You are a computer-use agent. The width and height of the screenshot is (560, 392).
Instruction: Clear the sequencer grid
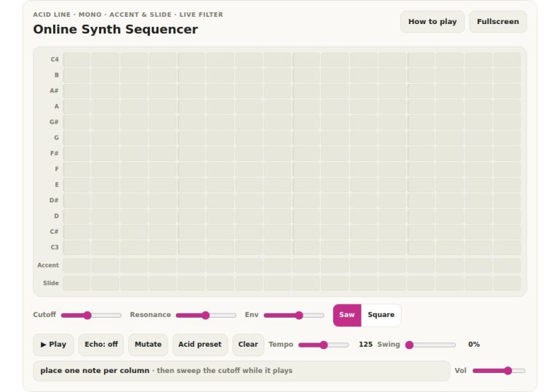coord(248,345)
